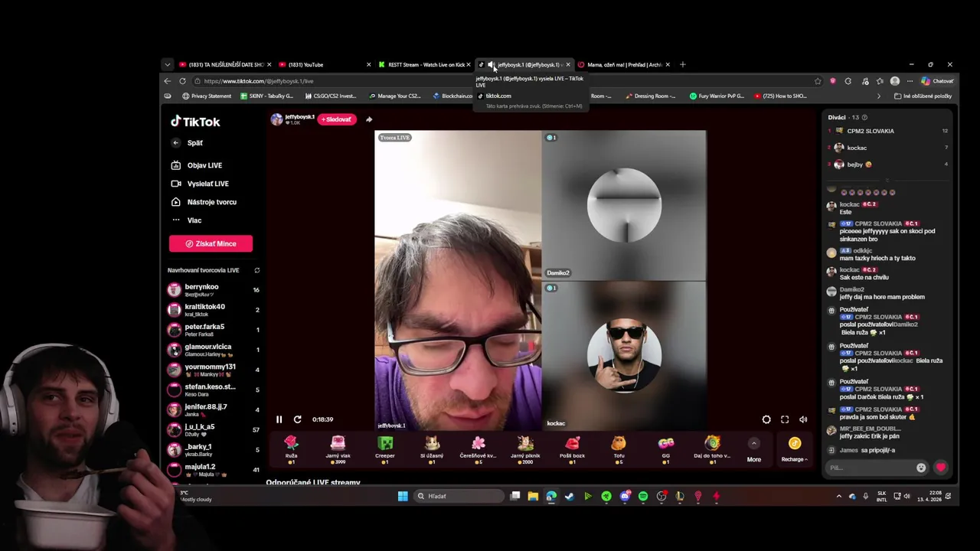Open jenifer.88.jj.7 suggested live stream

point(213,409)
